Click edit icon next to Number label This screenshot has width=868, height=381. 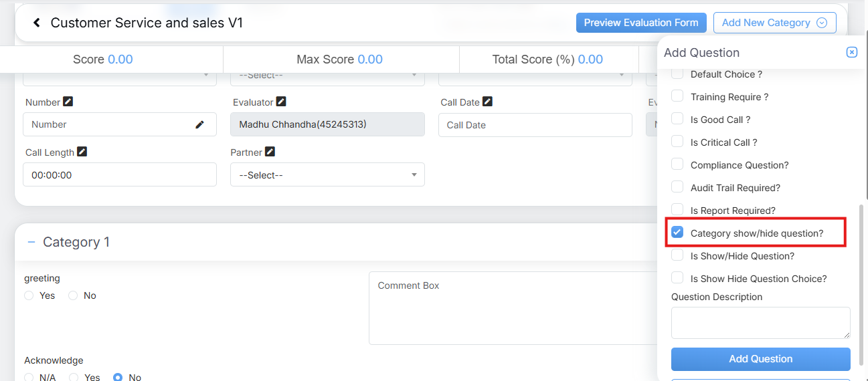[68, 102]
